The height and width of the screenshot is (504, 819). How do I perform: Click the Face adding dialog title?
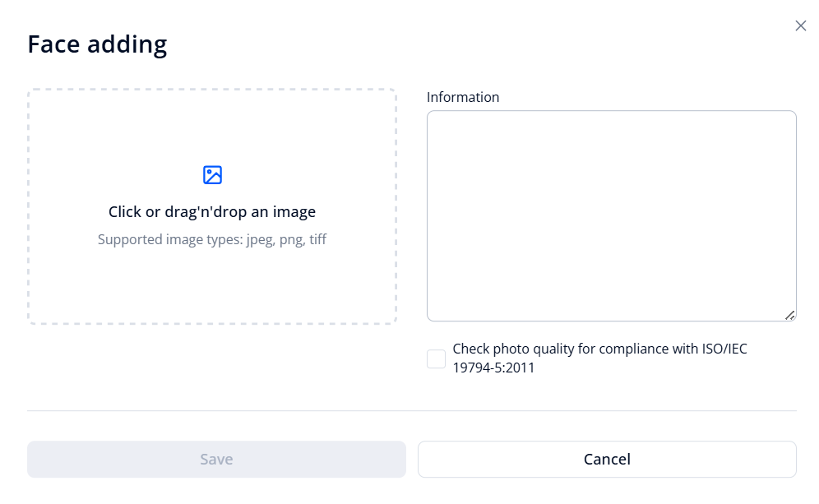[97, 44]
